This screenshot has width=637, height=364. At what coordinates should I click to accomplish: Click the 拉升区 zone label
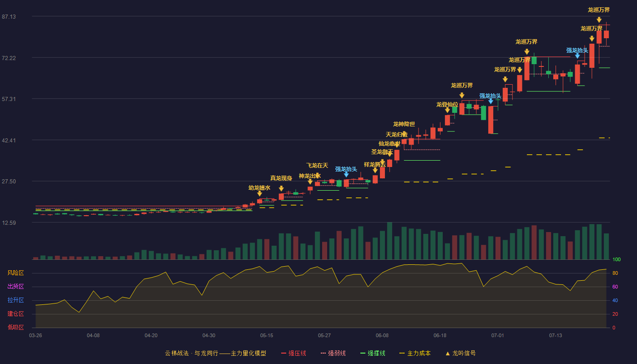15,300
